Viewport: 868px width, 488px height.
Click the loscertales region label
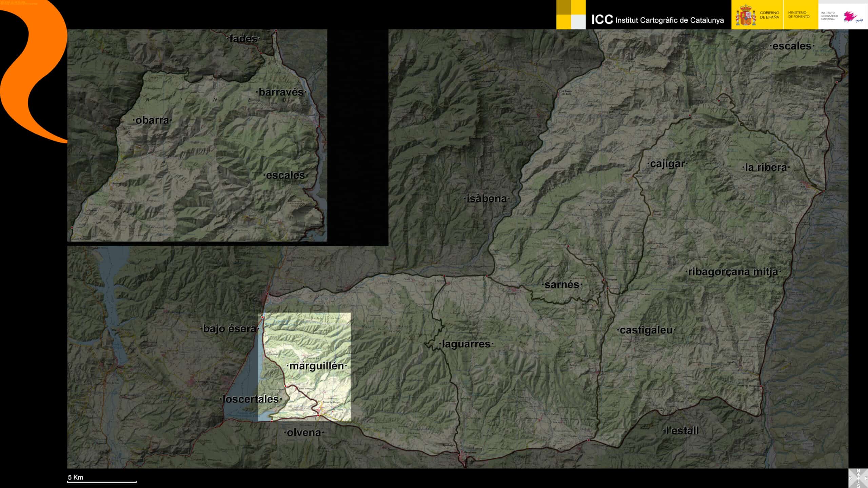[251, 399]
